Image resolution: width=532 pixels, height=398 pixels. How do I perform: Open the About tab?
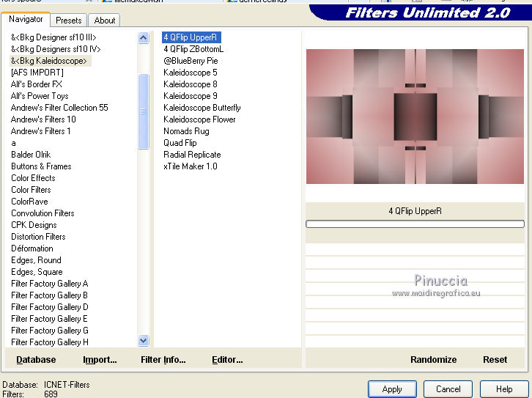click(105, 21)
